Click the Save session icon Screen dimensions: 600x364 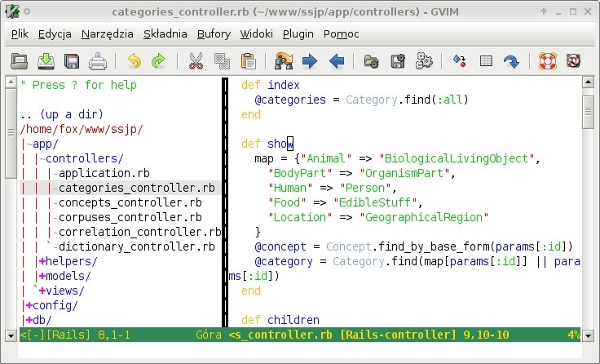pyautogui.click(x=398, y=61)
